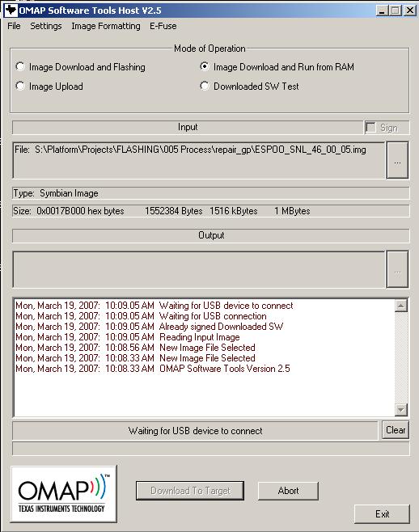This screenshot has width=419, height=532.
Task: Click the Input section header
Action: click(188, 127)
